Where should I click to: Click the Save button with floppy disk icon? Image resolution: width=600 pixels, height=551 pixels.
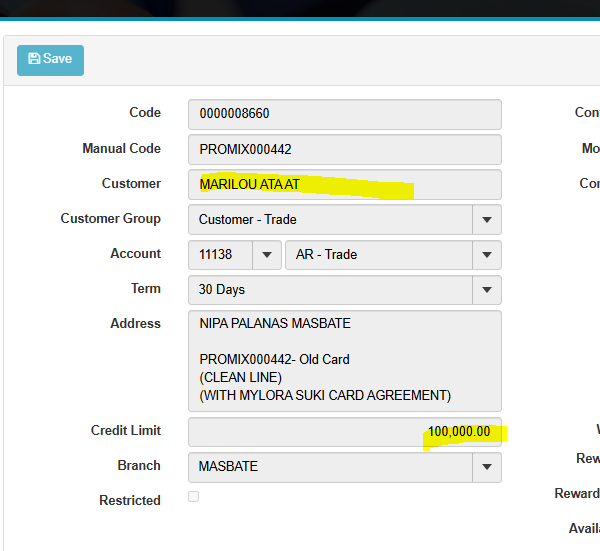pyautogui.click(x=50, y=60)
